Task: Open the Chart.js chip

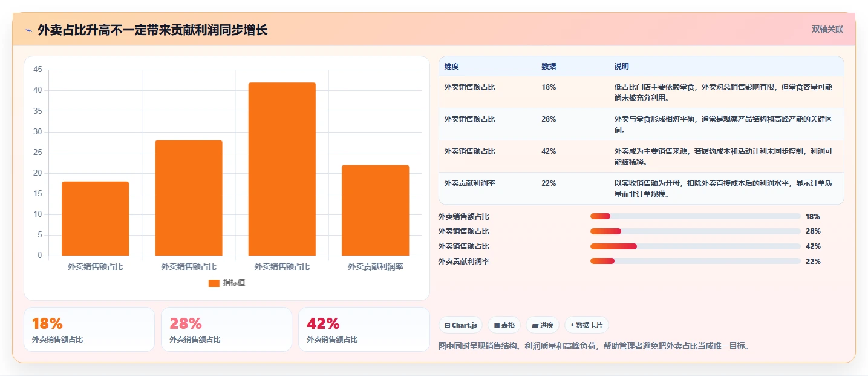Action: [460, 325]
